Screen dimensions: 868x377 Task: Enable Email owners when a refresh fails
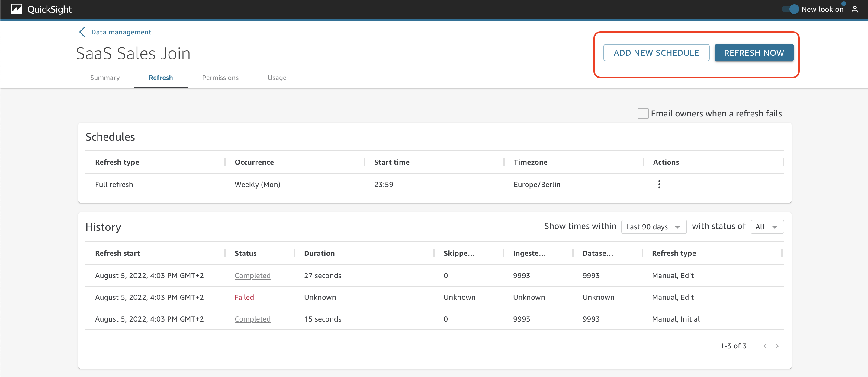[643, 113]
